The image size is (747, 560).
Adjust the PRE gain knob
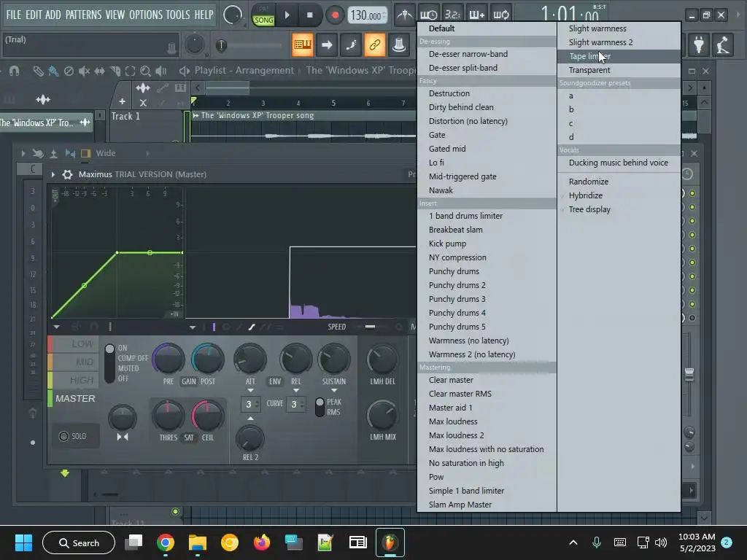(169, 359)
